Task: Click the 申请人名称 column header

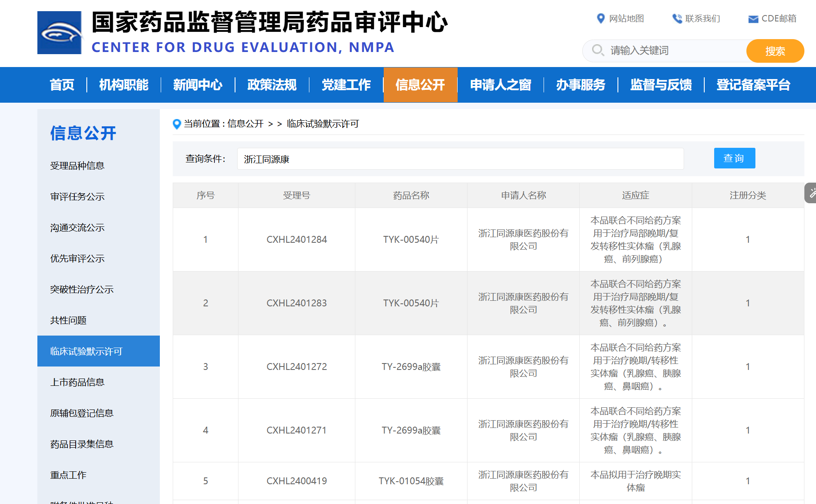Action: 523,195
